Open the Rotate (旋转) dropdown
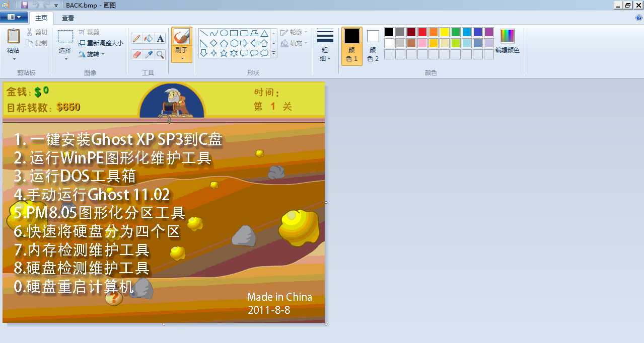The height and width of the screenshot is (343, 644). click(x=92, y=54)
